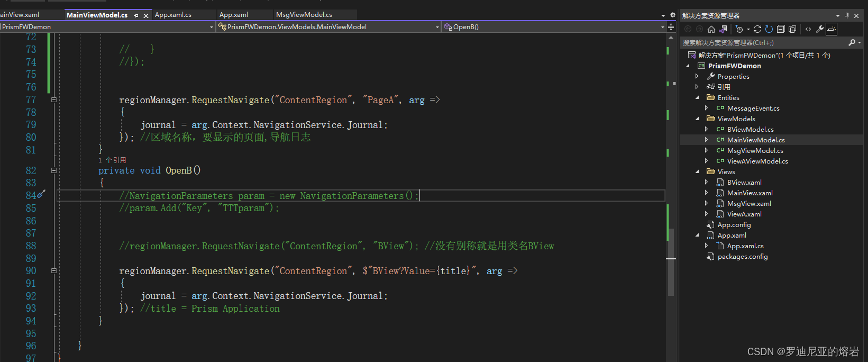Expand the ViewA.xaml node arrow
This screenshot has height=362, width=868.
coord(707,214)
